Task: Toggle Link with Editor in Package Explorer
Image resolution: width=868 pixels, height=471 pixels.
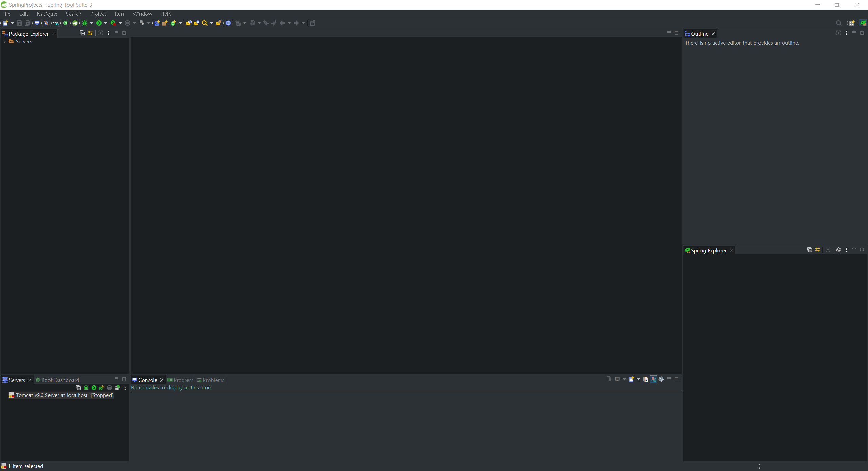Action: pos(90,33)
